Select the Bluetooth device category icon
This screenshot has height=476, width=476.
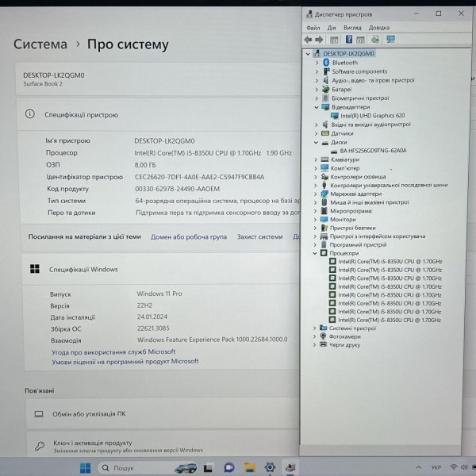326,63
